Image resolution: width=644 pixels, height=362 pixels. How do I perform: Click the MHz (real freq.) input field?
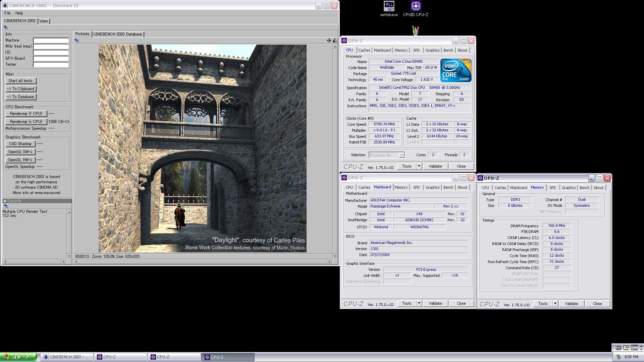click(51, 46)
